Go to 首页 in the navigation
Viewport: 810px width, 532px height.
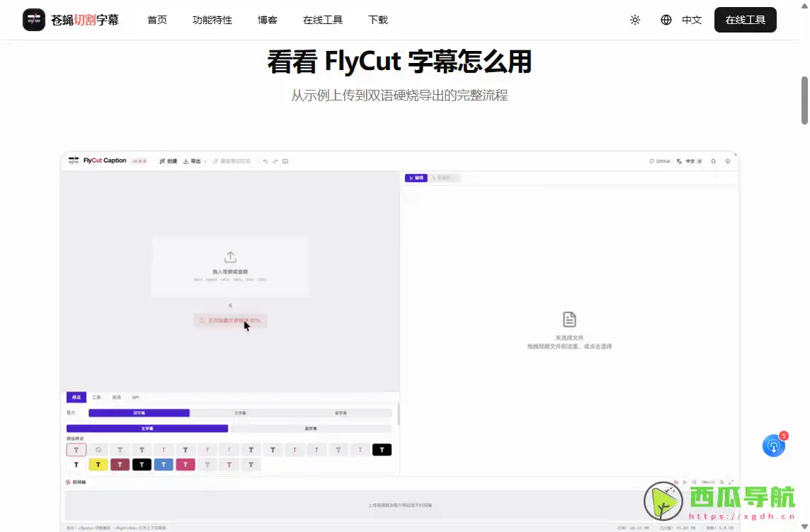click(x=157, y=20)
